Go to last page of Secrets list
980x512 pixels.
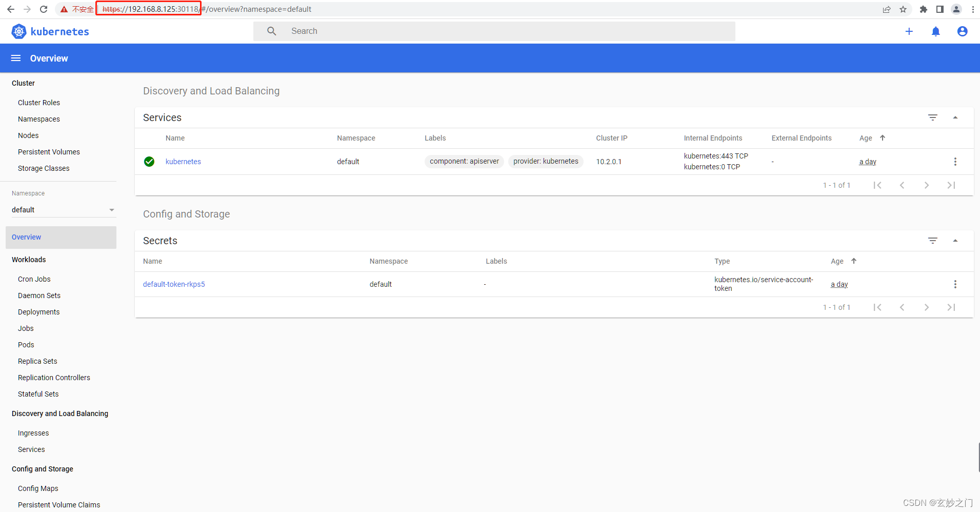click(x=951, y=307)
